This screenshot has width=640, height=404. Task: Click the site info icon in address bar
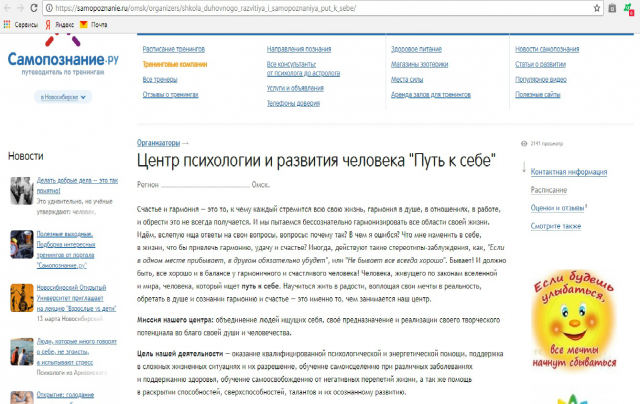(49, 8)
